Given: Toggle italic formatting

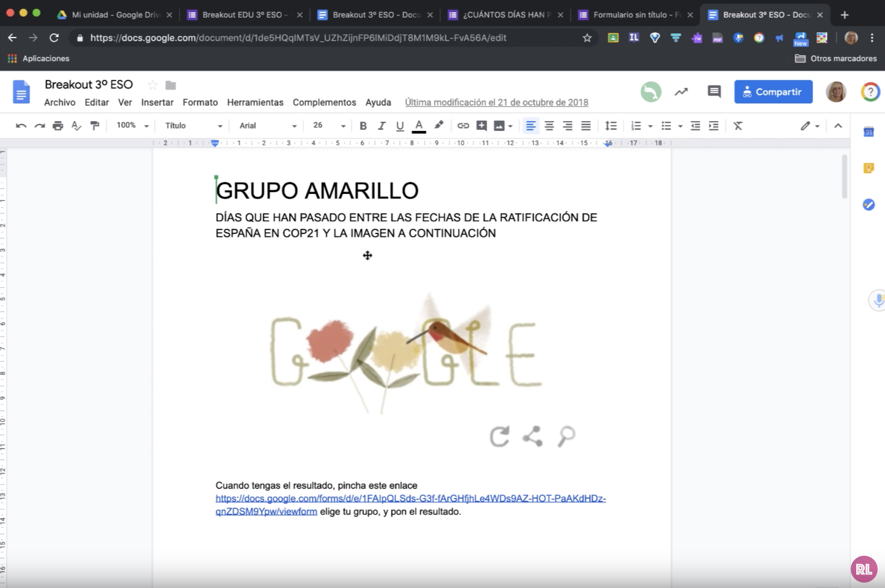Looking at the screenshot, I should 381,126.
